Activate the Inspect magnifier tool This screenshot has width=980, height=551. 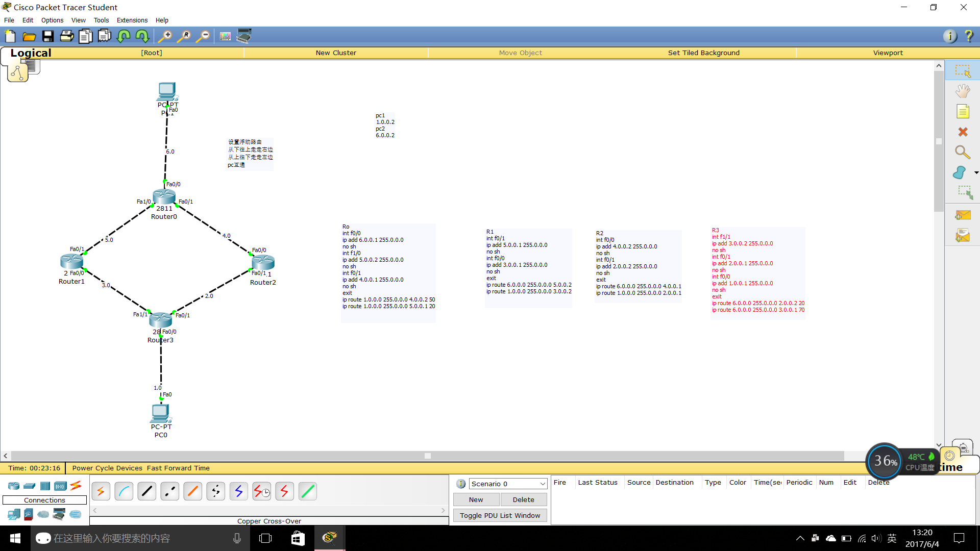(963, 152)
